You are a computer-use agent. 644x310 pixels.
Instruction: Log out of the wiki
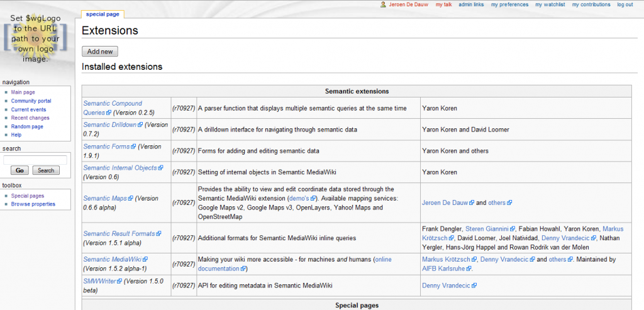[x=625, y=4]
